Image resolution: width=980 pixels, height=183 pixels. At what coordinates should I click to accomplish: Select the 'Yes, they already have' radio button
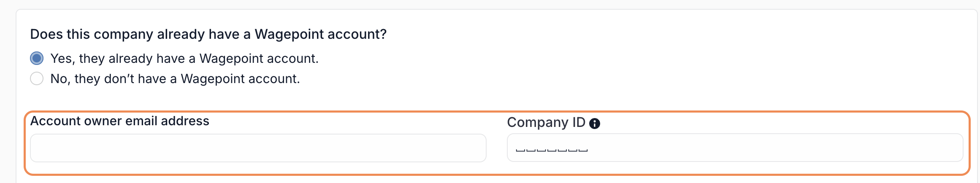[37, 58]
